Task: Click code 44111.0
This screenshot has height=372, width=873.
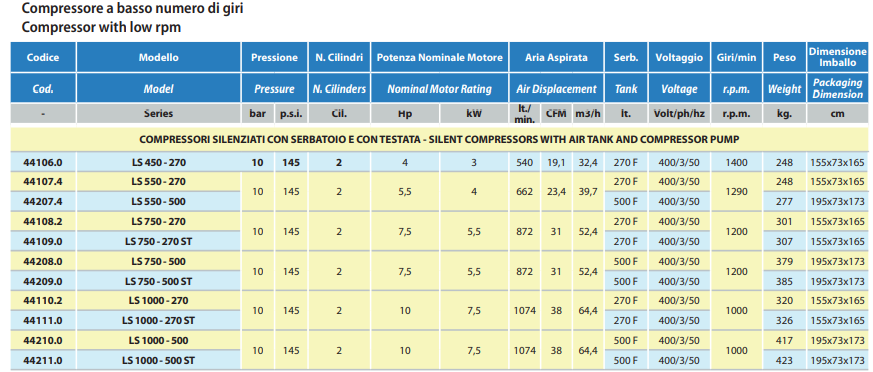Action: click(x=43, y=321)
